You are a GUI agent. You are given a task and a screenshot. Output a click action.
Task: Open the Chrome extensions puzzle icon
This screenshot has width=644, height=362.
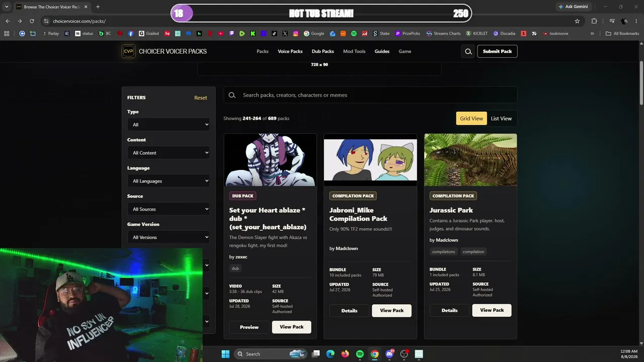coord(594,21)
